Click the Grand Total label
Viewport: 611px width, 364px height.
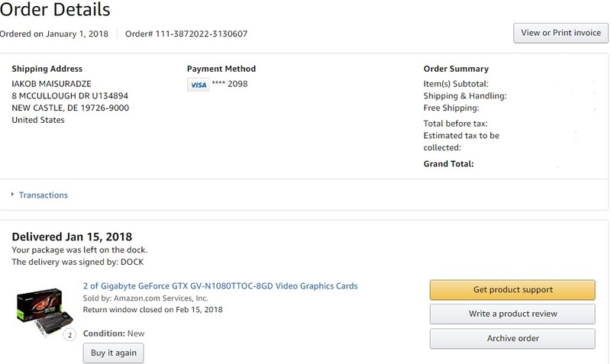[449, 163]
